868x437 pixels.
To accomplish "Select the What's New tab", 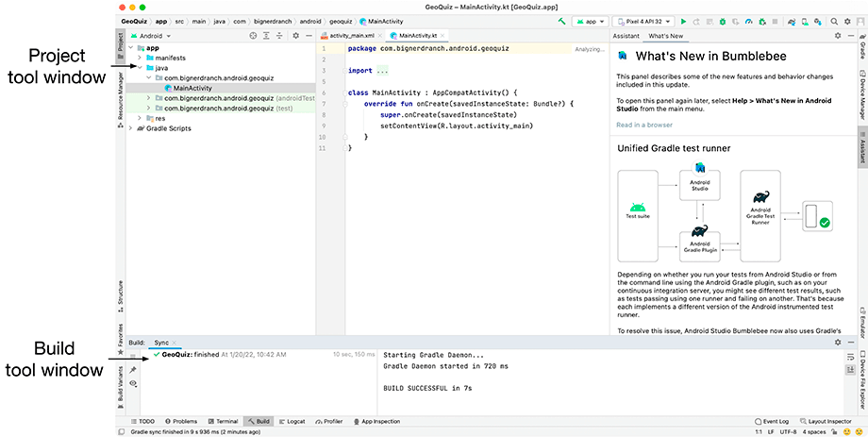I will click(665, 36).
